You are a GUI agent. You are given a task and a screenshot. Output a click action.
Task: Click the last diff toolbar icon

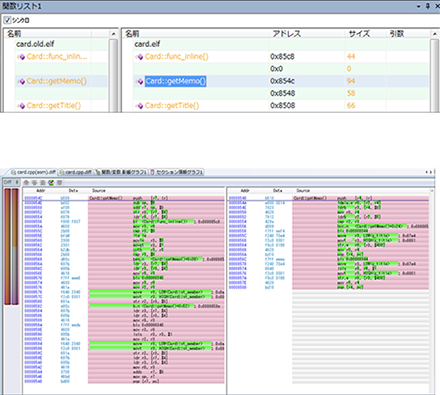59,183
